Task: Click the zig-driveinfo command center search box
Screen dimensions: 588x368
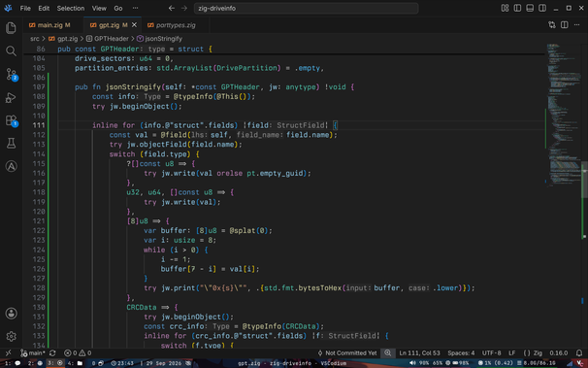Action: coord(306,8)
